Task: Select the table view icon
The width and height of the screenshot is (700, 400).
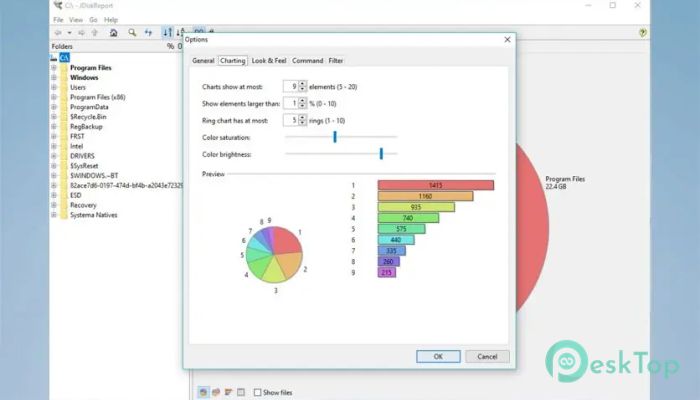Action: click(x=241, y=392)
